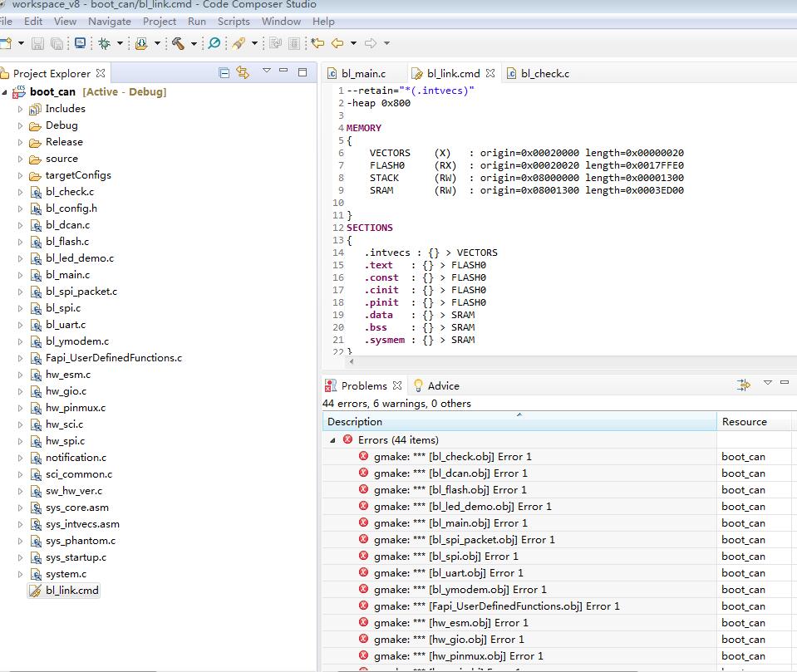Toggle Link with Editor in Project Explorer
The width and height of the screenshot is (797, 672).
243,73
